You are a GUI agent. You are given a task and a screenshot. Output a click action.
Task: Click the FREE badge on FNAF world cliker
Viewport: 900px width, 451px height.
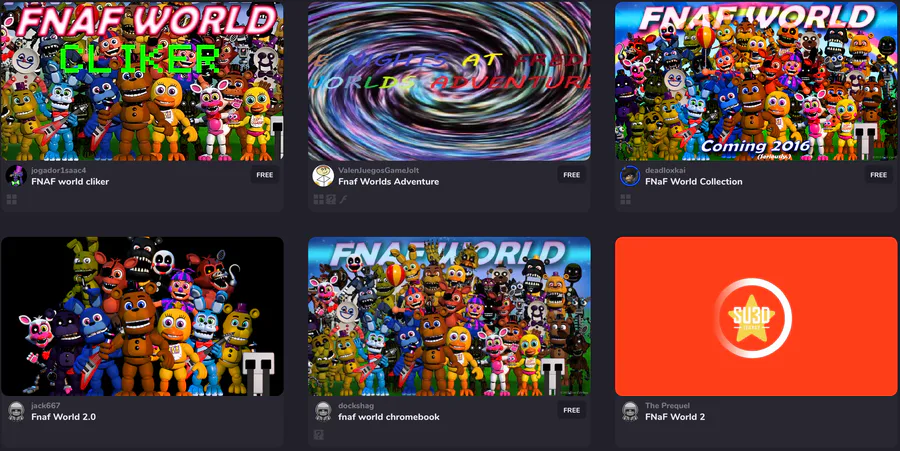(x=265, y=175)
